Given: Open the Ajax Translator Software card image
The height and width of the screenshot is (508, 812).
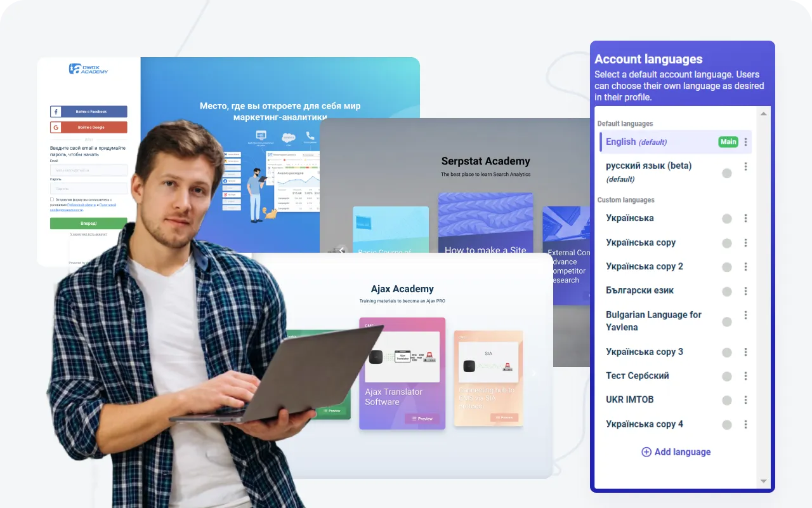Looking at the screenshot, I should coord(402,357).
